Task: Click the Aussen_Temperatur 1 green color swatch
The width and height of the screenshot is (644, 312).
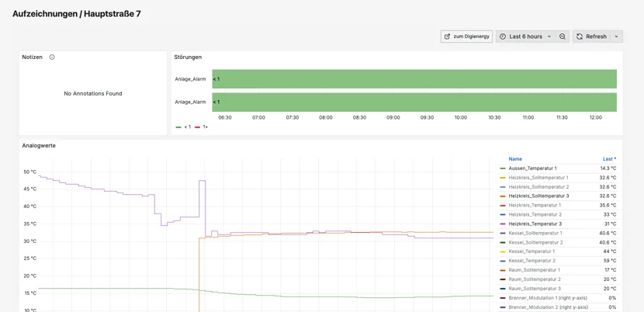Action: click(502, 168)
